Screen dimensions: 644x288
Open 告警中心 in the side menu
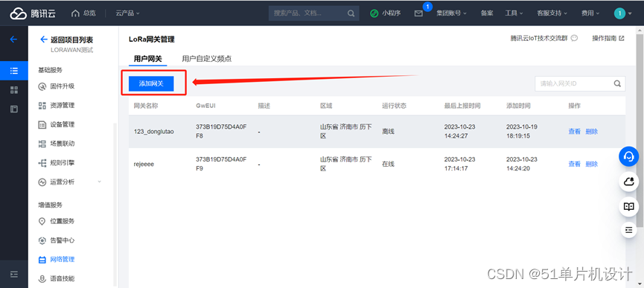[x=63, y=240]
